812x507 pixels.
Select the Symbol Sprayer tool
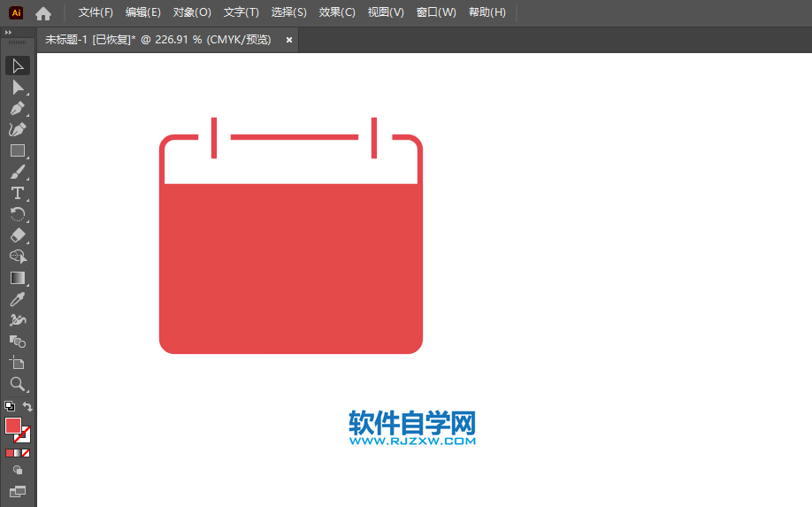tap(18, 320)
